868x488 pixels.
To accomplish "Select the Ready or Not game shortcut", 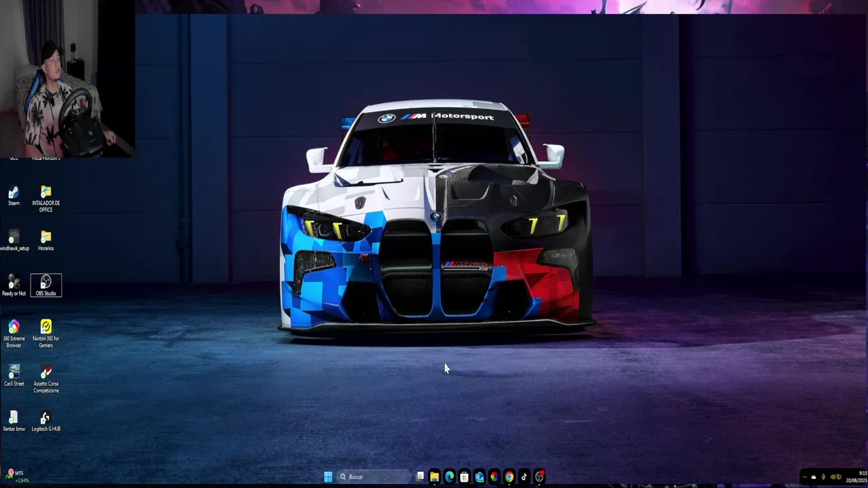I will (14, 285).
